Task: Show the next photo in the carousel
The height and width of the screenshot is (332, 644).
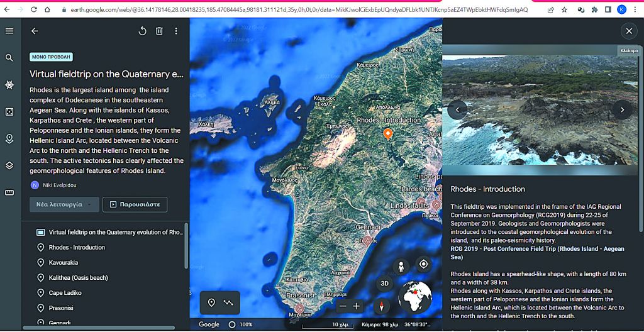Action: (x=622, y=109)
